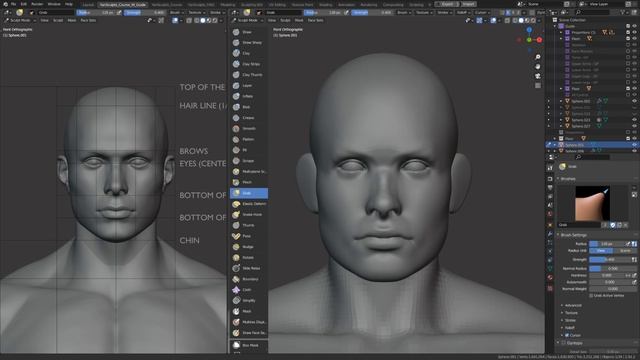Open Sculpt Mode dropdown in right viewport
Image resolution: width=640 pixels, height=360 pixels.
248,20
